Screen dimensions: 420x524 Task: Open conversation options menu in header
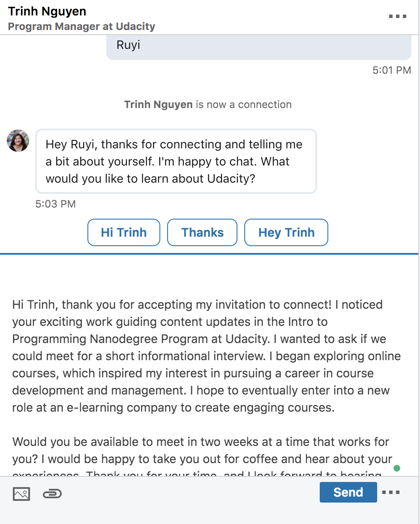(397, 17)
